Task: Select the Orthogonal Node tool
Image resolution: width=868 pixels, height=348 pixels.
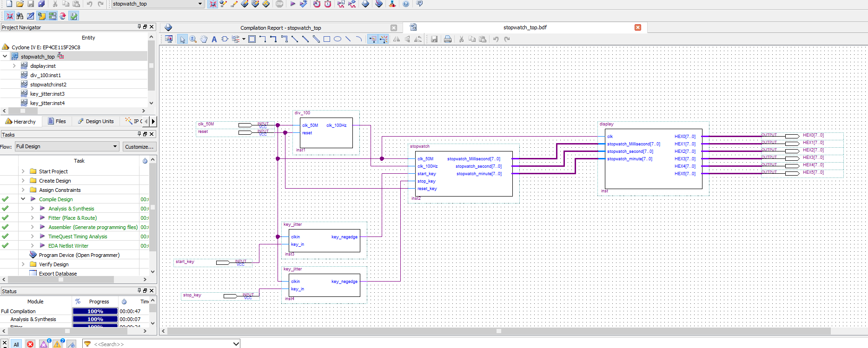Action: [x=263, y=39]
